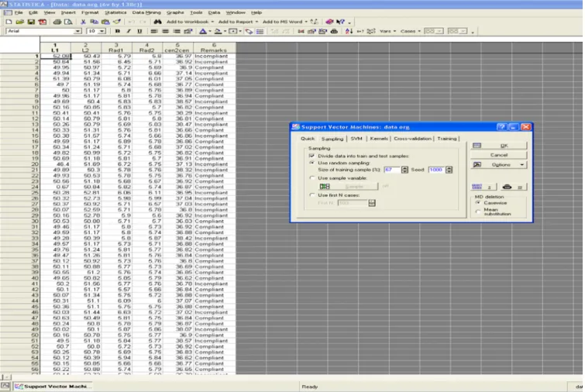This screenshot has height=392, width=585.
Task: Align text right
Action: click(177, 31)
